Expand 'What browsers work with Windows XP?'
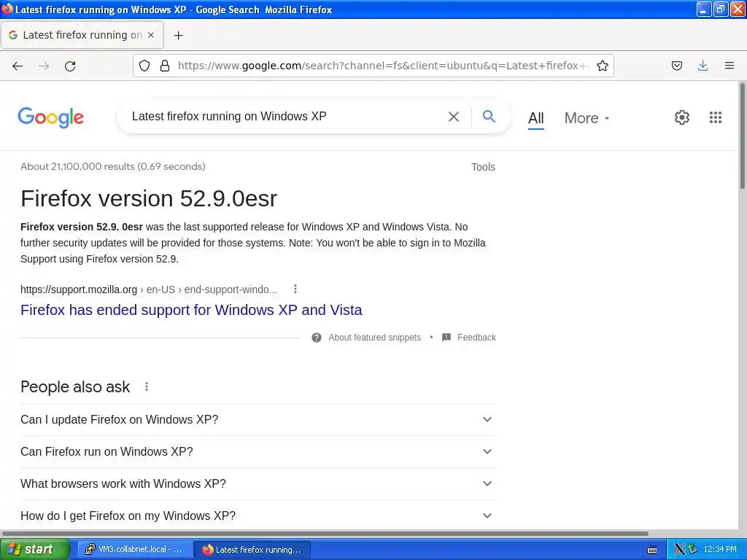Screen dimensions: 747x560 pos(258,483)
